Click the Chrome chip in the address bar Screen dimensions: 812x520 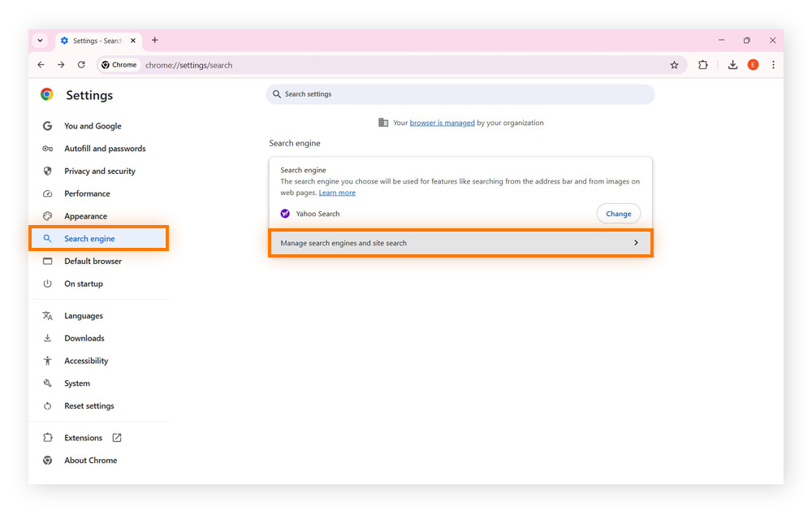pos(119,64)
